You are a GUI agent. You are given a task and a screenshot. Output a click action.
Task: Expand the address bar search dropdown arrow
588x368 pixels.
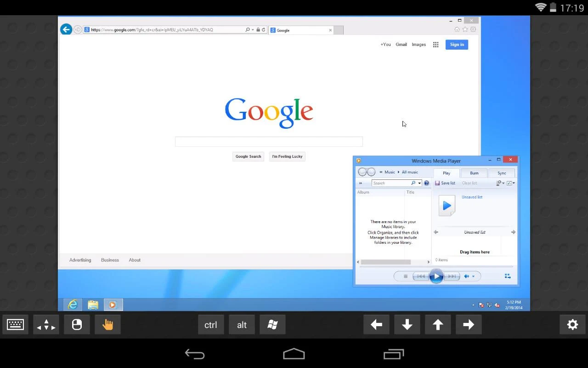253,30
